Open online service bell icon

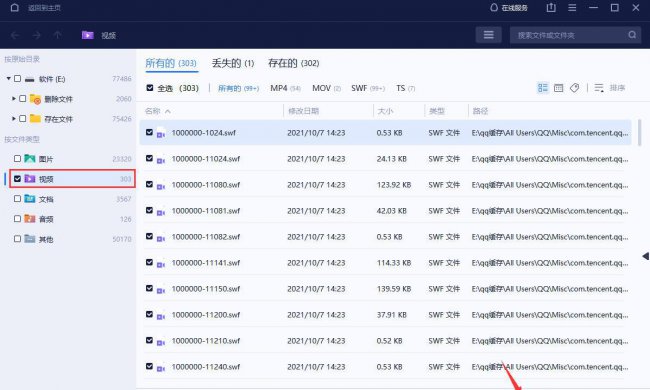pyautogui.click(x=493, y=7)
